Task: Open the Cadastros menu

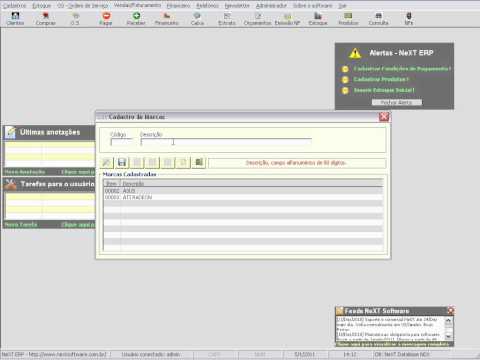Action: coord(14,6)
